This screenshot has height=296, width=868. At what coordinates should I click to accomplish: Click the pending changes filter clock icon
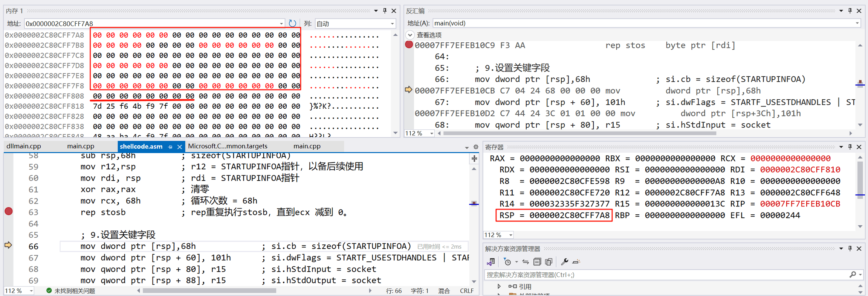coord(507,262)
